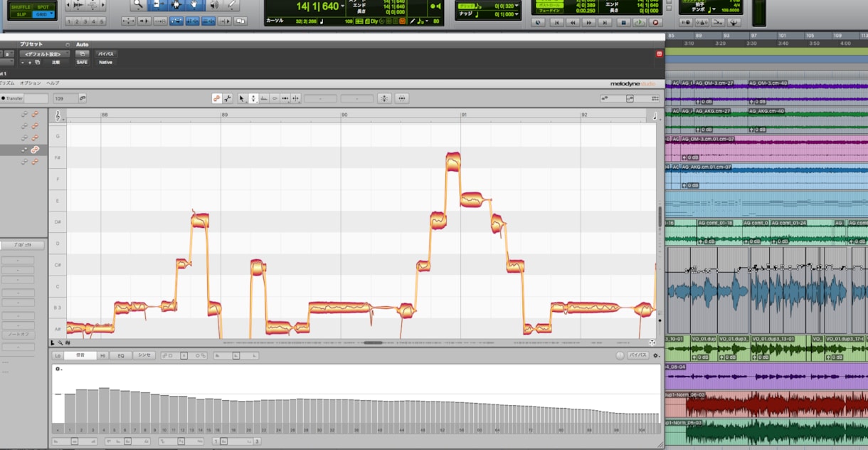Open the main counter format dropdown
This screenshot has width=868, height=450.
pyautogui.click(x=343, y=6)
